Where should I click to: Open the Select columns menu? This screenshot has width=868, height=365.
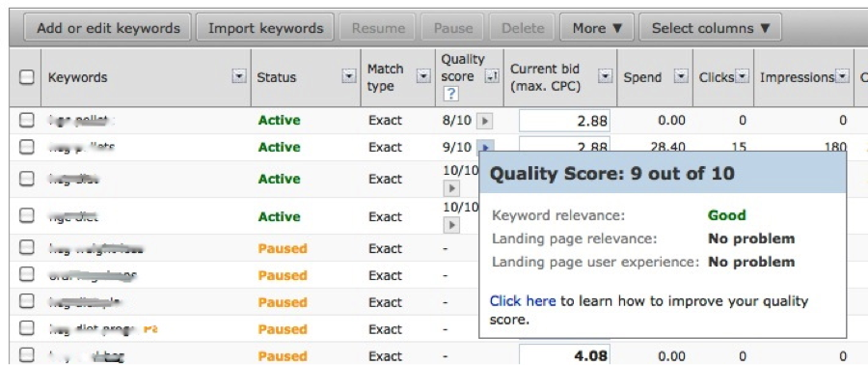710,28
